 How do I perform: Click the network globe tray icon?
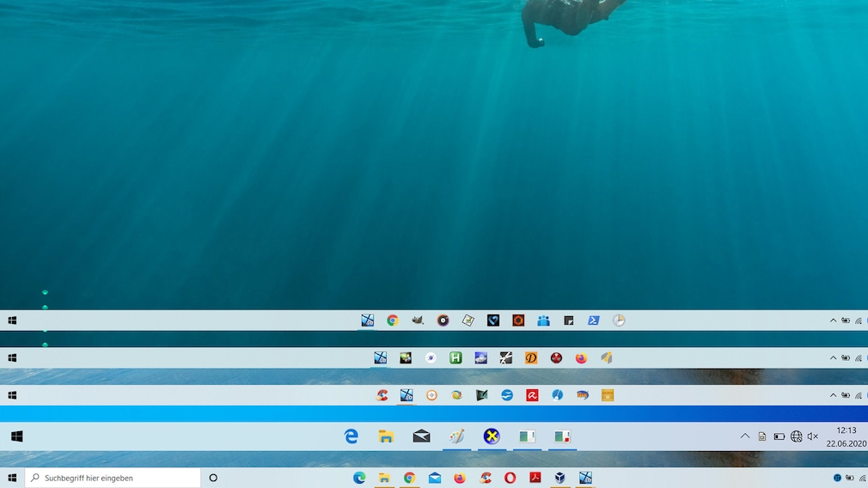click(796, 436)
